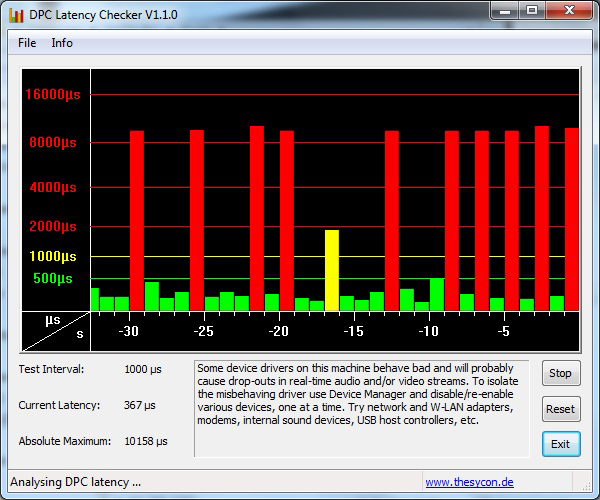Click the window resize grip in status bar

[x=585, y=486]
